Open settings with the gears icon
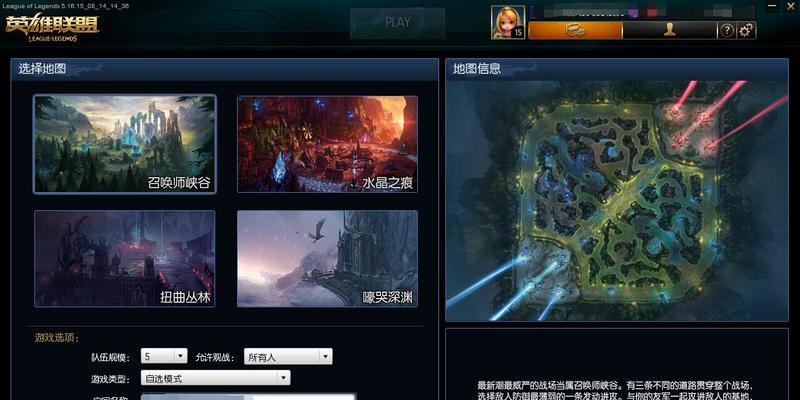Image resolution: width=800 pixels, height=400 pixels. (746, 31)
